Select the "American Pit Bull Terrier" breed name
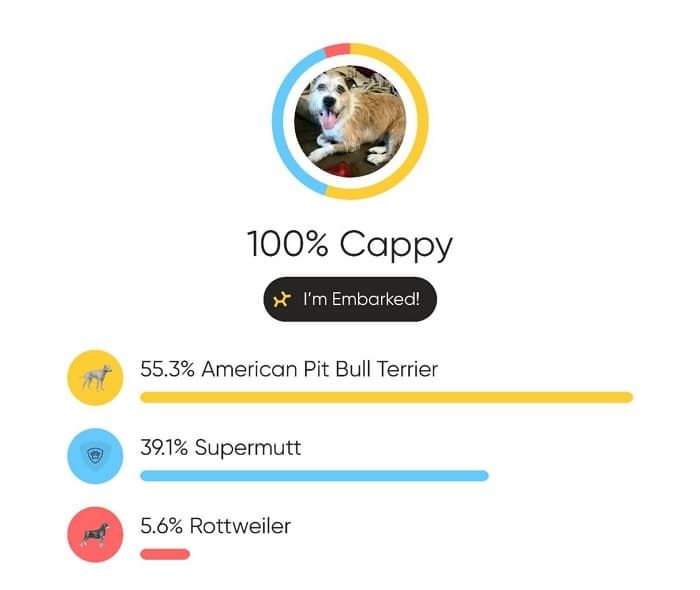The image size is (700, 590). (320, 369)
